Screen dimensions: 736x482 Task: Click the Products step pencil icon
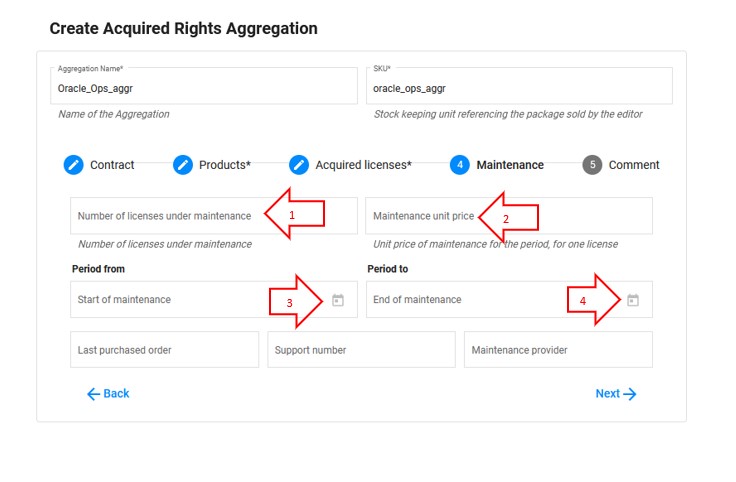coord(183,165)
